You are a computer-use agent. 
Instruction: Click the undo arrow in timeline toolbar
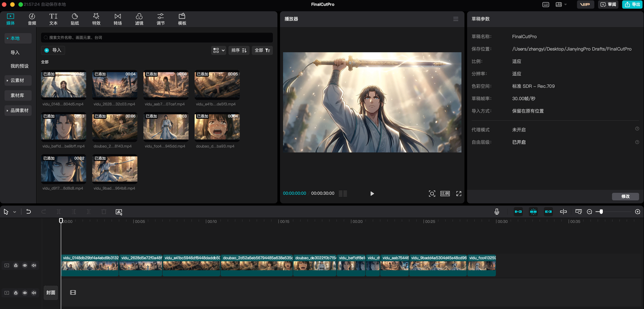[29, 212]
